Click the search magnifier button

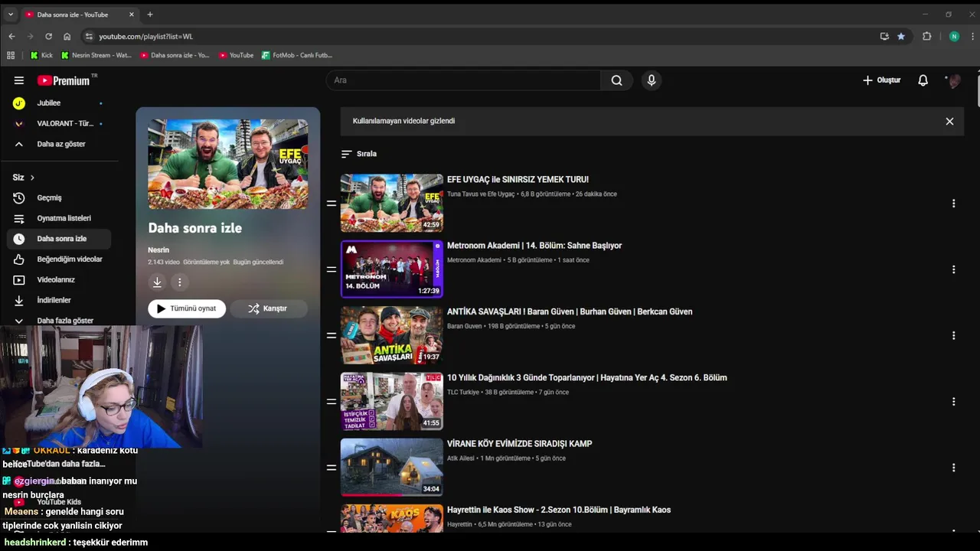616,80
